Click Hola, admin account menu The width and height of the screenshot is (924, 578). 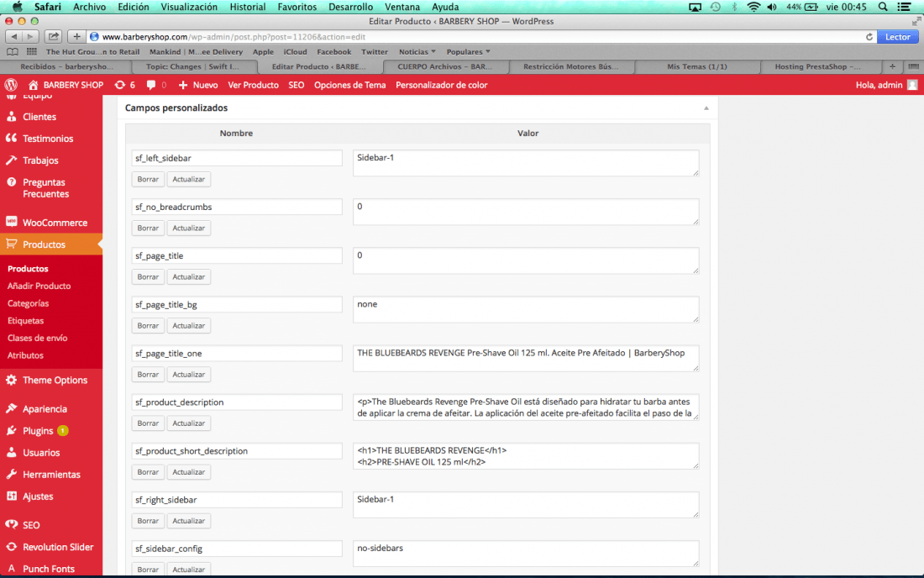point(885,85)
